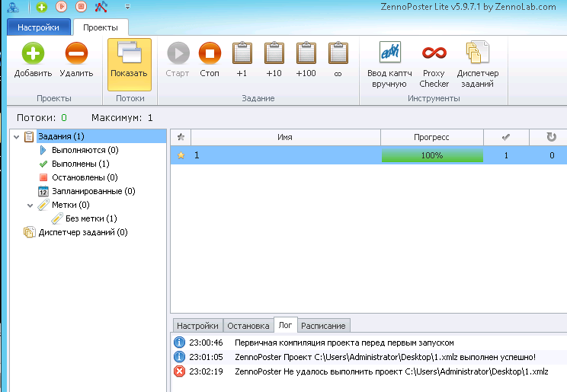The image size is (567, 392).
Task: Select log message ending 'выполнен успешно!'
Action: click(x=385, y=357)
